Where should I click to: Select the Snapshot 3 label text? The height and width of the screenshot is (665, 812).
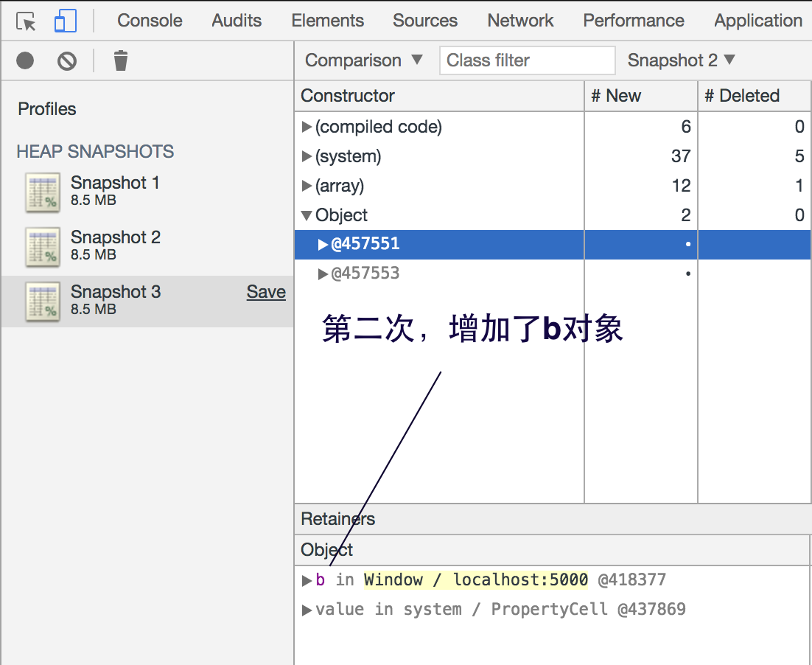(116, 292)
